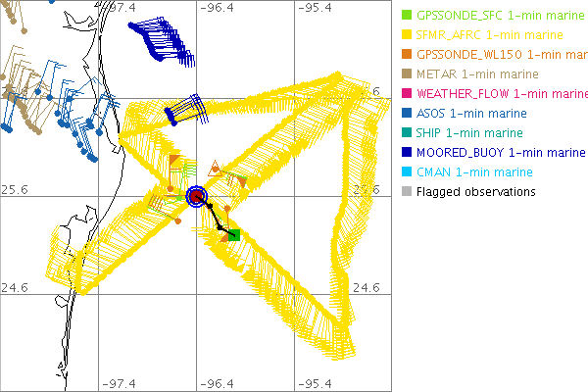Click the MOORED_BUOY dark blue legend swatch
Image resolution: width=588 pixels, height=392 pixels.
pos(405,153)
